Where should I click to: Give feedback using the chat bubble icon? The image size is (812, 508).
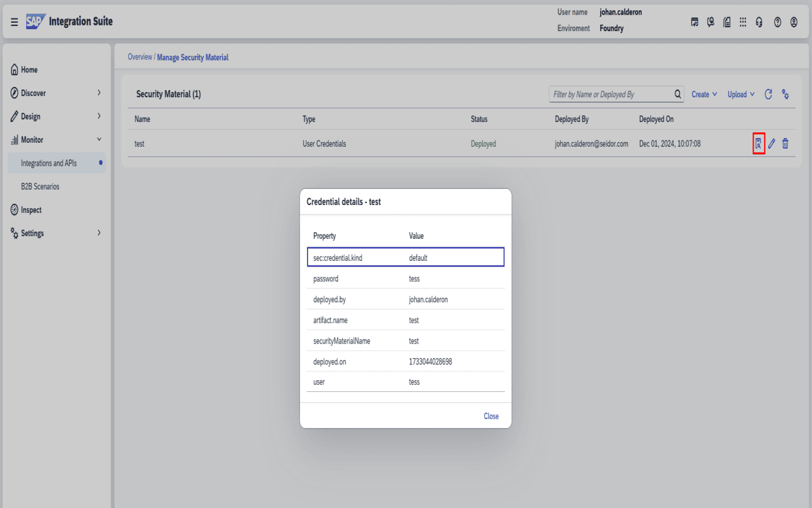pos(710,22)
